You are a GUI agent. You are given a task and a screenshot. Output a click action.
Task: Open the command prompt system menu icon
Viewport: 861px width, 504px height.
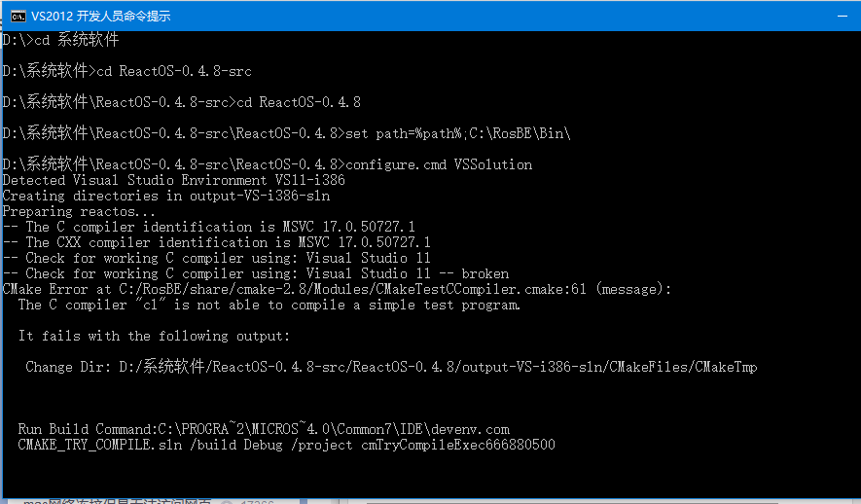[18, 17]
